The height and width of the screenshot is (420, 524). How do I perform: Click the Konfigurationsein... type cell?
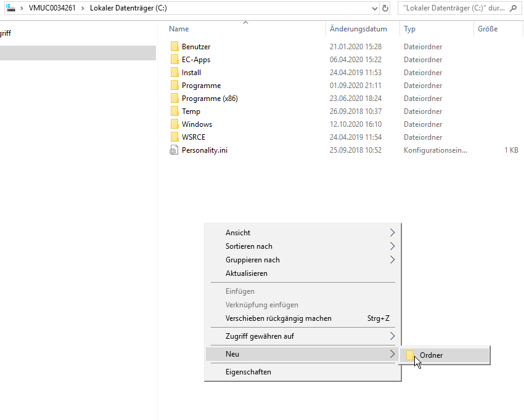click(435, 150)
